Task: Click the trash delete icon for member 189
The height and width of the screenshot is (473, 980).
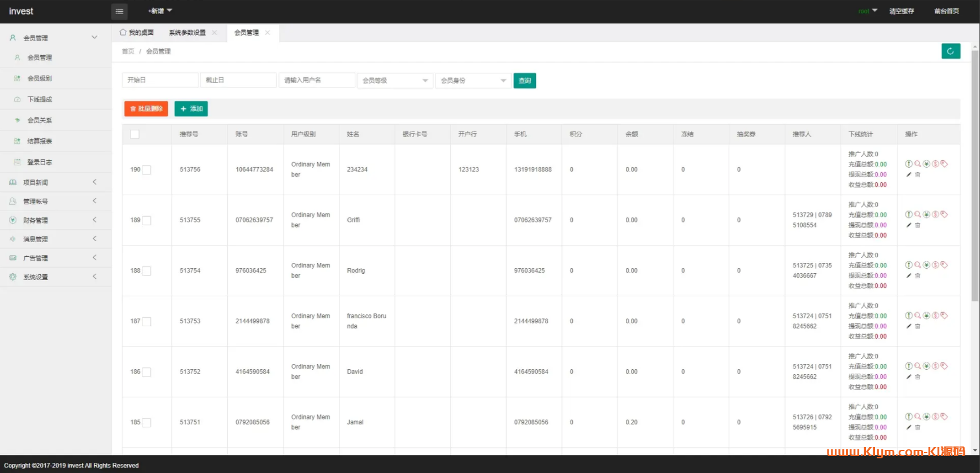Action: (x=917, y=225)
